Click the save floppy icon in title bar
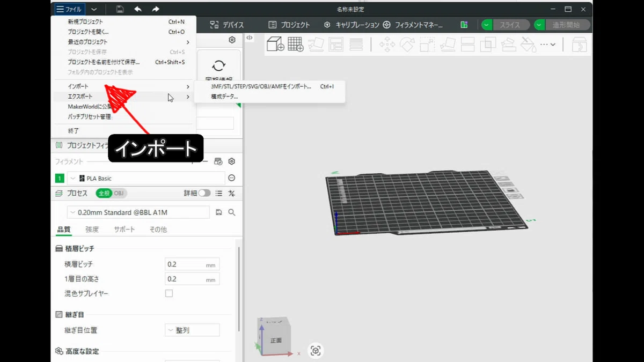644x362 pixels. (120, 9)
